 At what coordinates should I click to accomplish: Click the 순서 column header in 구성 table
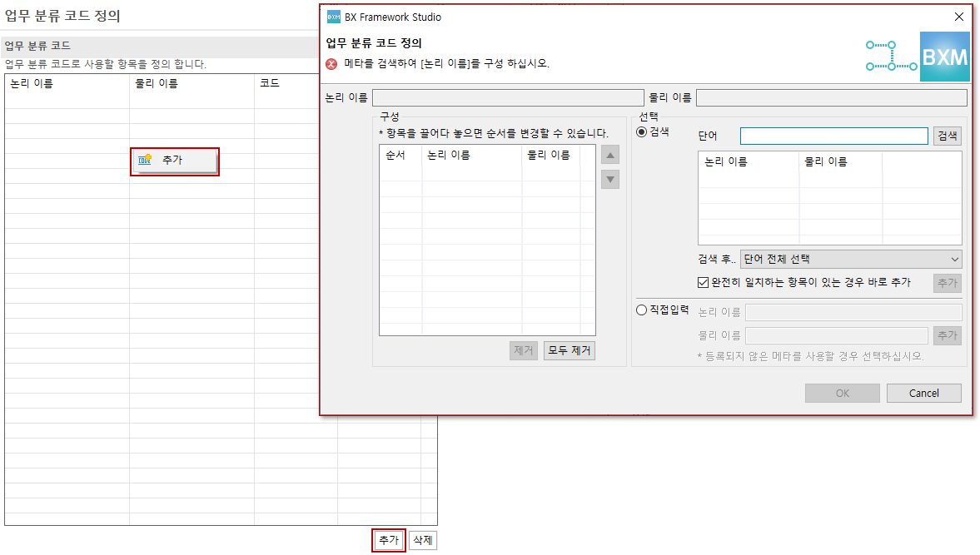tap(396, 155)
